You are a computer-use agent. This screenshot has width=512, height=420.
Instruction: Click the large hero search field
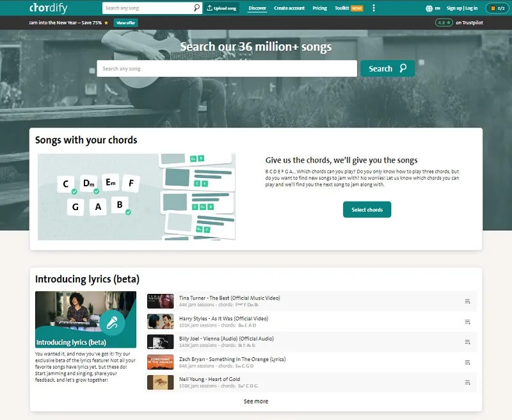(227, 69)
